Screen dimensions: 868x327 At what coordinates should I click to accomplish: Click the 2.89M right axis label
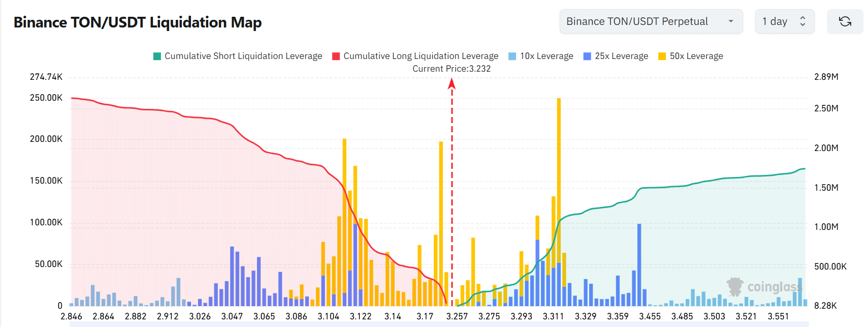coord(826,77)
